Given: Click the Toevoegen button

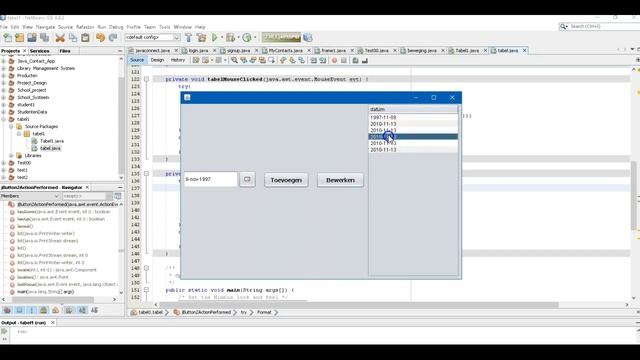Looking at the screenshot, I should coord(286,180).
